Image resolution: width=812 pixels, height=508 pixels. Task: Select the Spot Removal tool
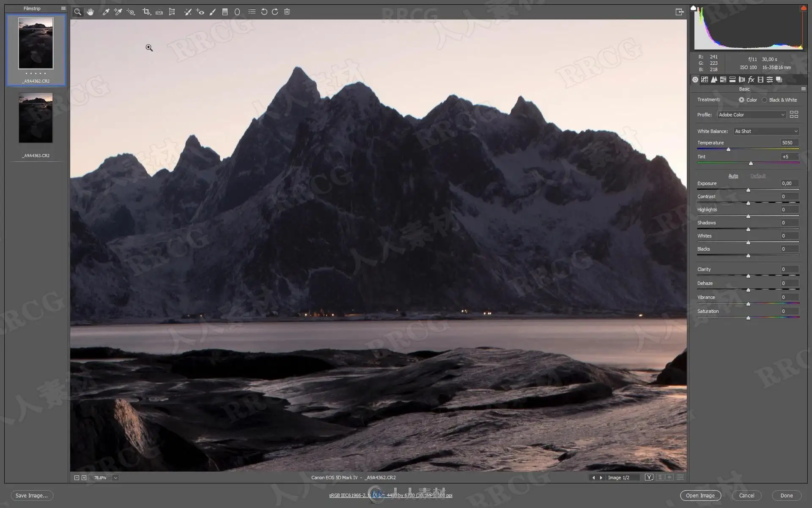(x=188, y=12)
